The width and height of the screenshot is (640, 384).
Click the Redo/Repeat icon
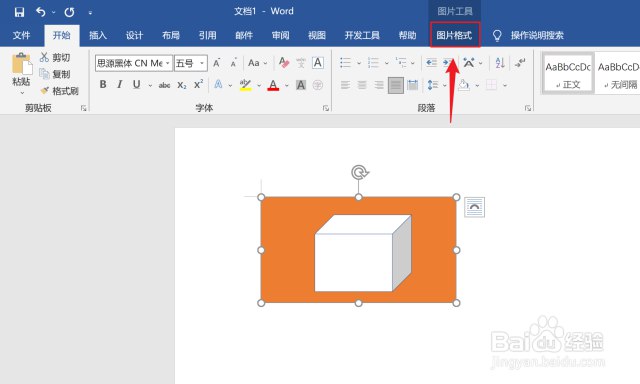coord(69,12)
